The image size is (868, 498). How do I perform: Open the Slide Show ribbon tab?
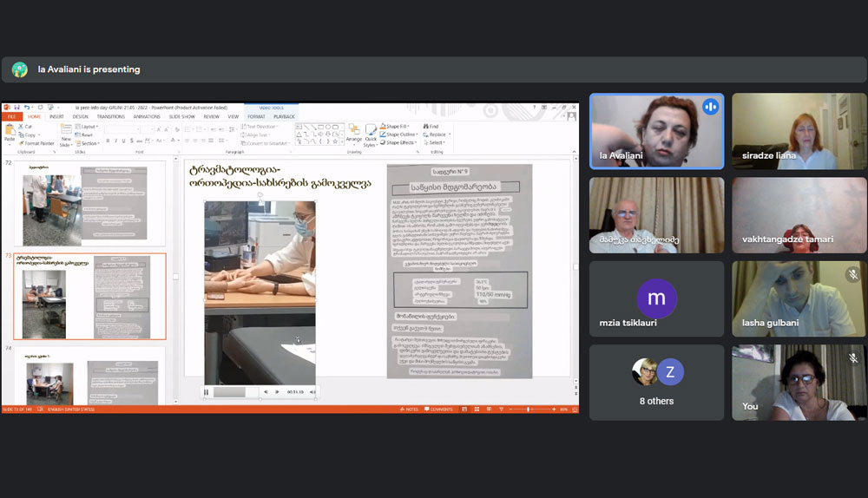click(x=181, y=116)
